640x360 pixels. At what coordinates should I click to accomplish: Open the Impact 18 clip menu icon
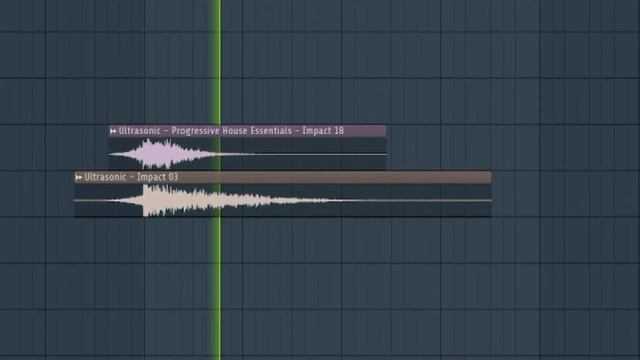[113, 131]
